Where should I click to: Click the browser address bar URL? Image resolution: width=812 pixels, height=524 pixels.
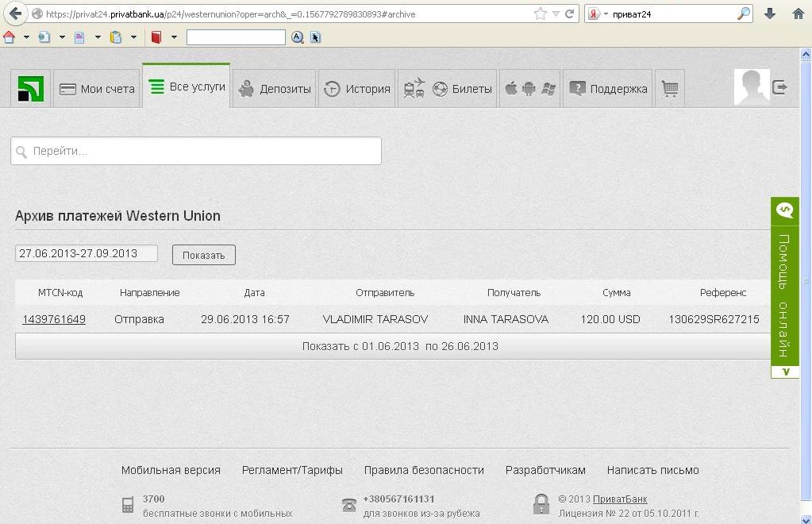pyautogui.click(x=230, y=14)
